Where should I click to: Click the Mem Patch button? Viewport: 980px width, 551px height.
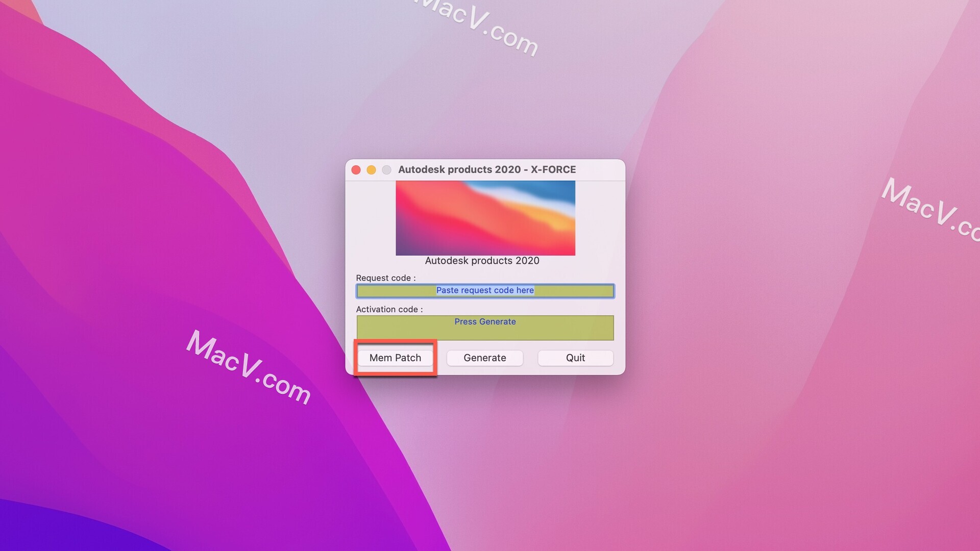point(395,357)
